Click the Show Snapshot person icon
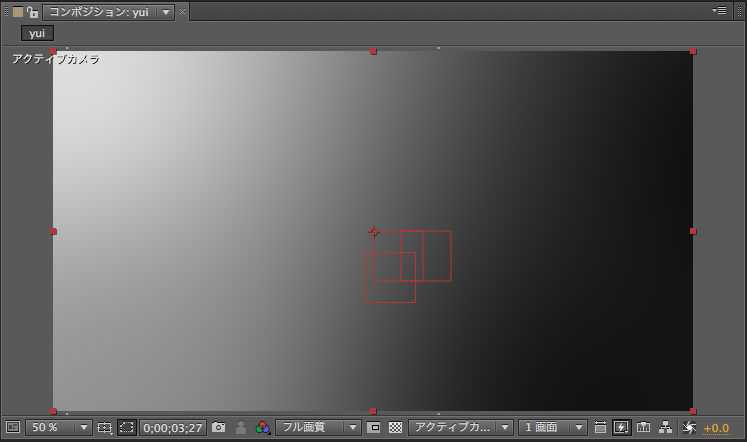747x442 pixels. click(241, 427)
